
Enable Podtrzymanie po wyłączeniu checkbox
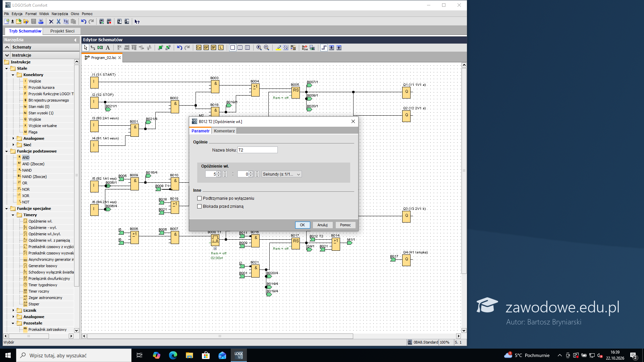click(x=200, y=198)
